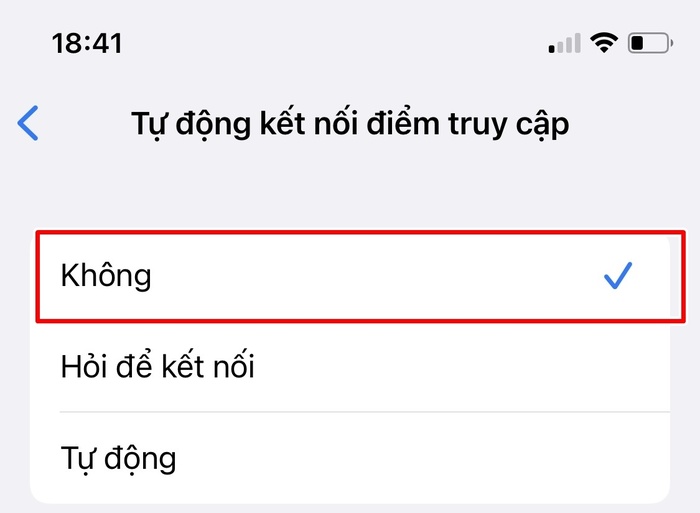Tap the blue back chevron
This screenshot has width=700, height=513.
[28, 124]
